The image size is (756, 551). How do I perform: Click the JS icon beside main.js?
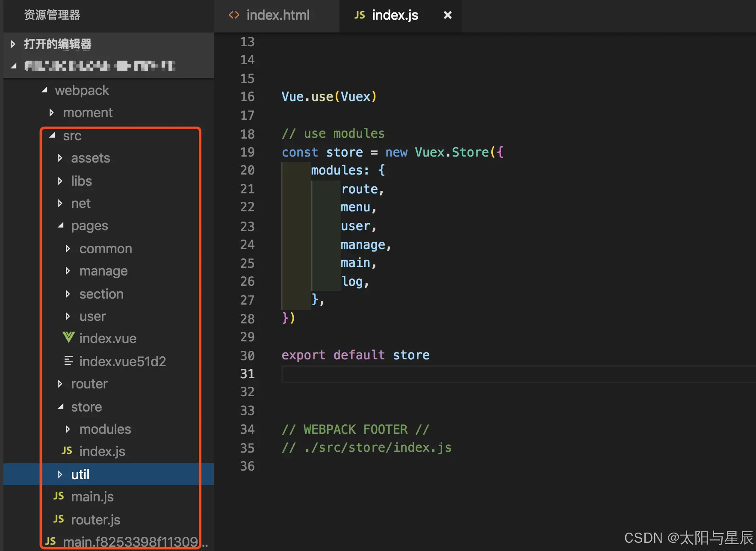pyautogui.click(x=59, y=496)
